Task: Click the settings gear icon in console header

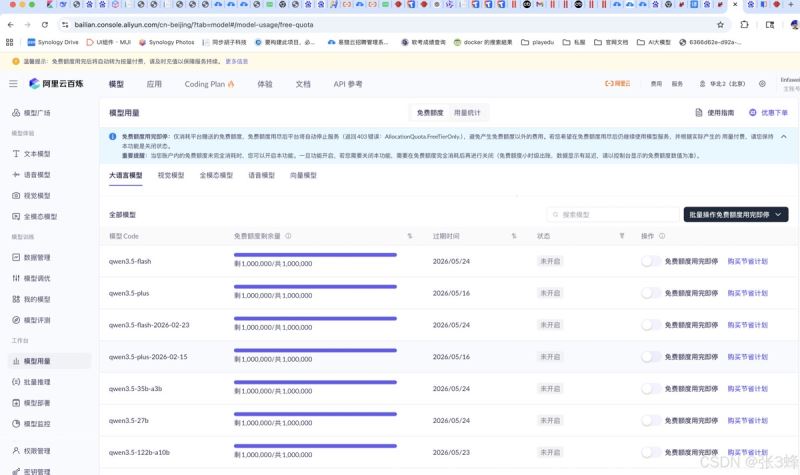Action: coord(762,84)
